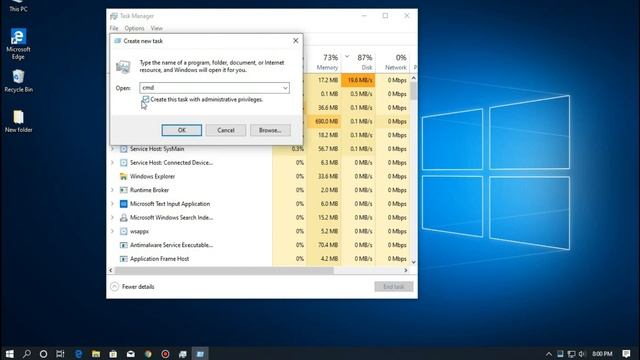Click the Run icon in Create new task
The height and width of the screenshot is (360, 640).
(123, 67)
